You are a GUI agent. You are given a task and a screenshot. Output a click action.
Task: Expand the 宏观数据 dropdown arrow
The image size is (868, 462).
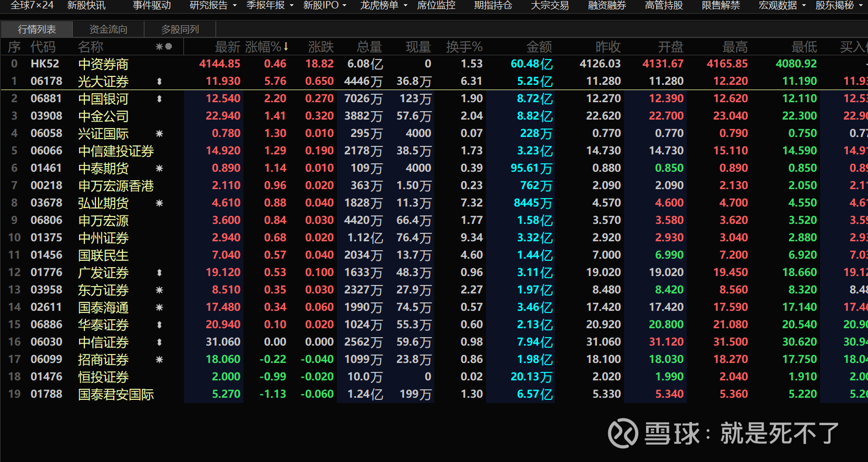(804, 5)
